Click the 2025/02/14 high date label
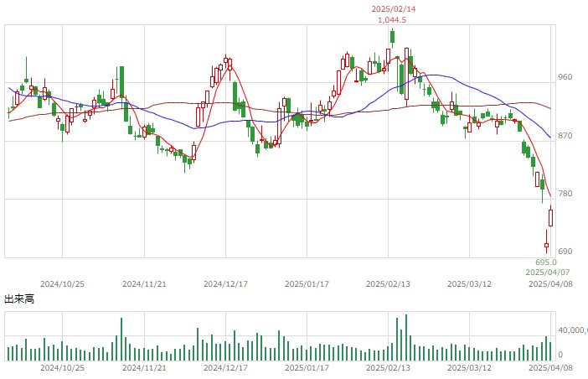This screenshot has height=379, width=588. (x=394, y=8)
